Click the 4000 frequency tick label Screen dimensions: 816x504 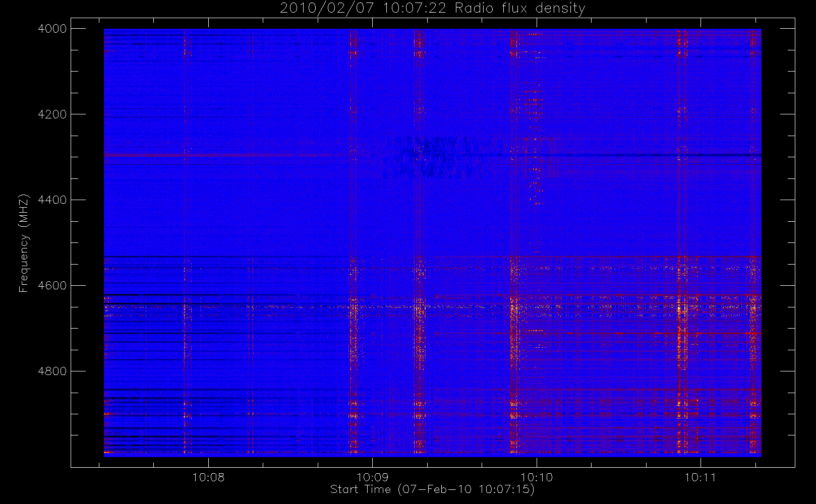(x=52, y=29)
